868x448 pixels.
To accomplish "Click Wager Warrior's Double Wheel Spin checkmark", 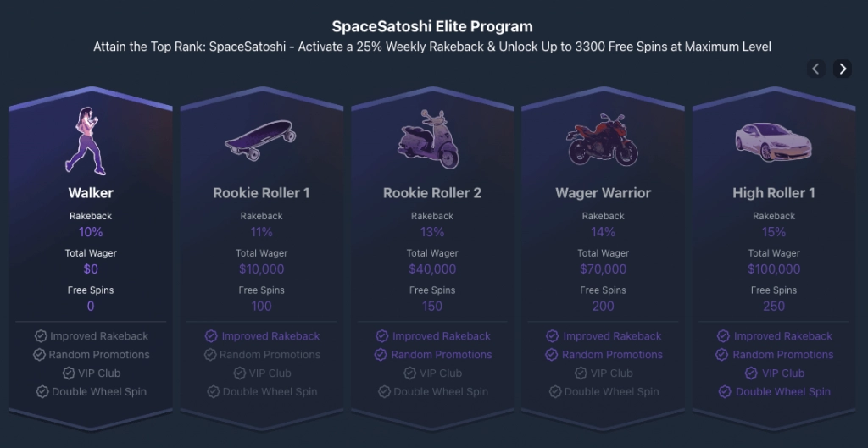I will click(555, 391).
